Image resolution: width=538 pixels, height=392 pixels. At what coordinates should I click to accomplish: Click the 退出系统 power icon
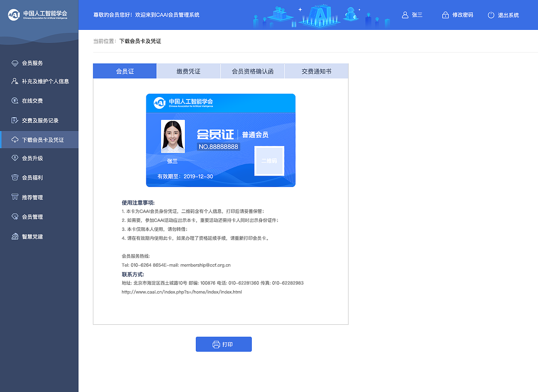[491, 15]
